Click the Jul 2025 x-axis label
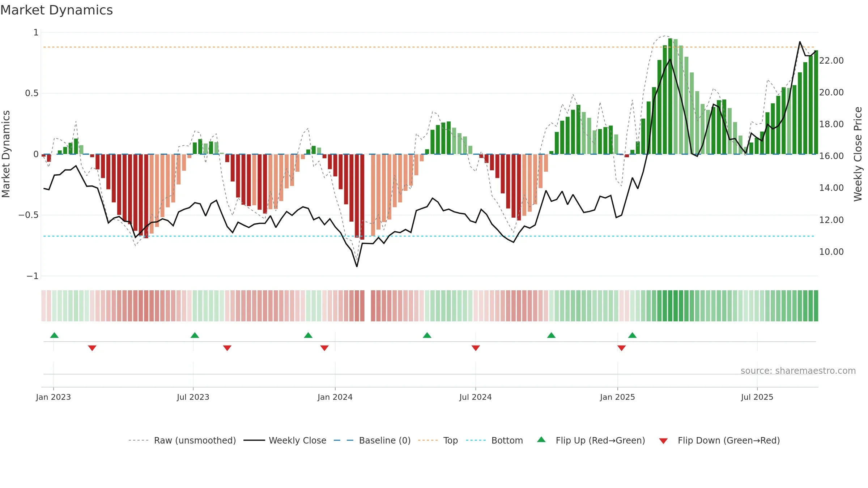The height and width of the screenshot is (488, 868). tap(757, 397)
